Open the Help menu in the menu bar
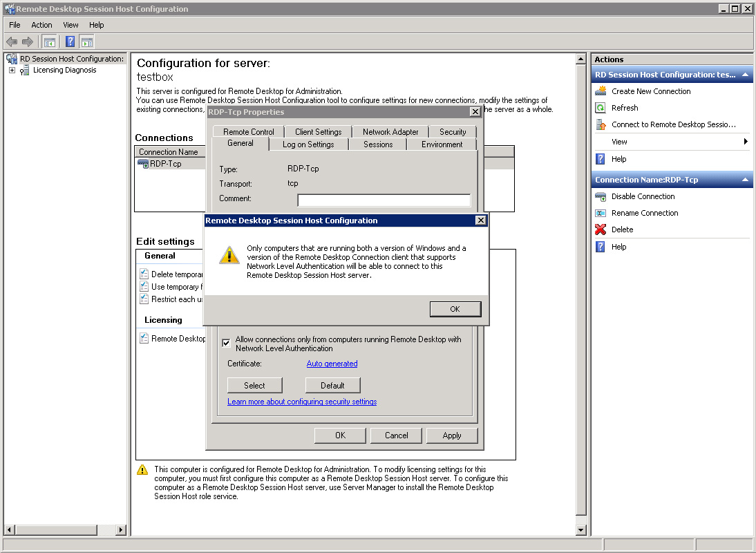This screenshot has height=553, width=756. click(x=97, y=25)
